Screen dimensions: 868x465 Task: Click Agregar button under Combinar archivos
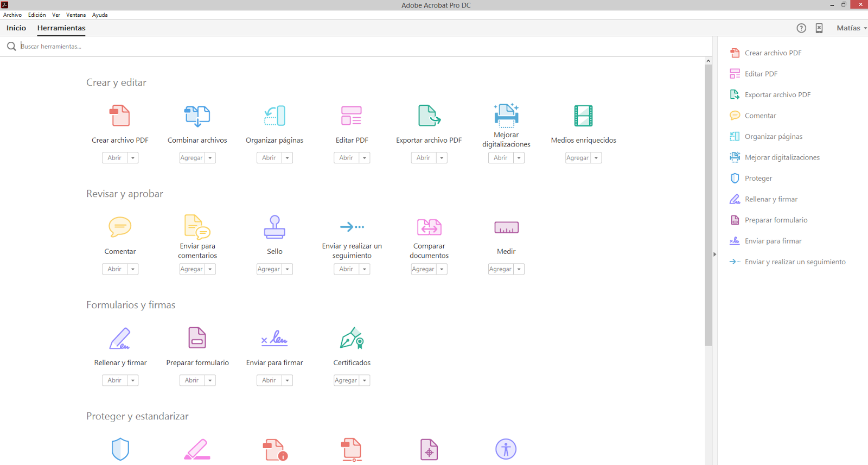click(192, 158)
